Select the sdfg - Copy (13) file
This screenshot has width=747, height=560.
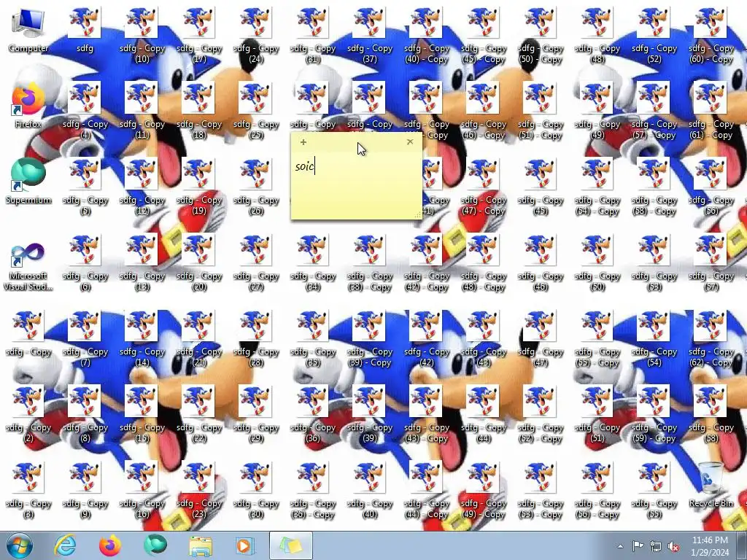tap(142, 262)
